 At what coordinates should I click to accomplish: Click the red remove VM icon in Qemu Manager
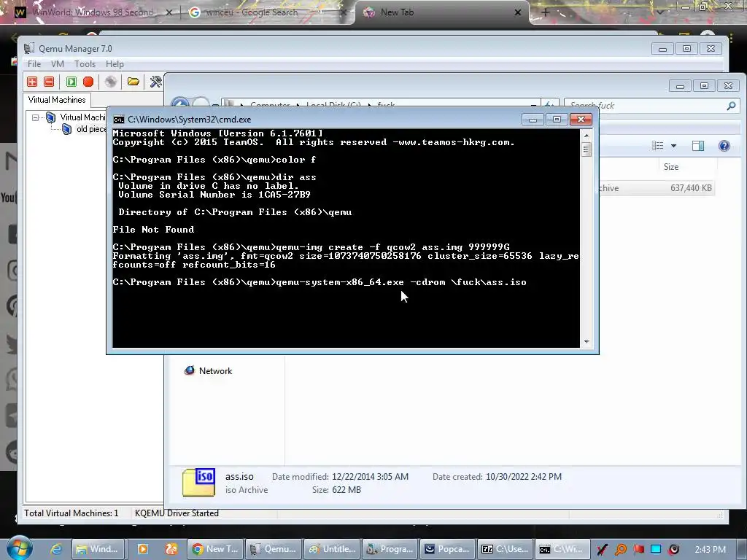click(x=49, y=82)
